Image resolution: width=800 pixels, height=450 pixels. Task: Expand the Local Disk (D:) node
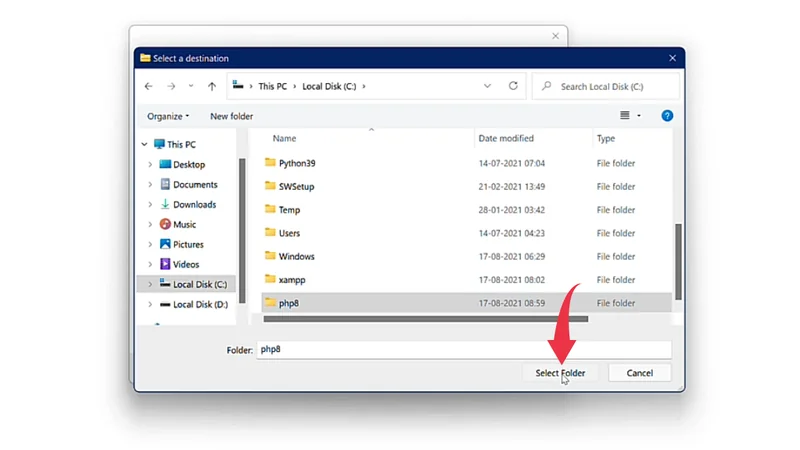tap(150, 305)
